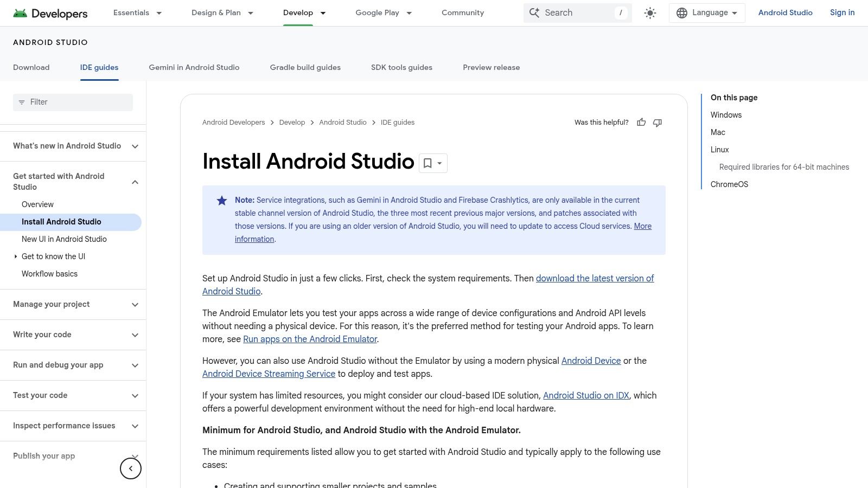Screen dimensions: 868x488
Task: Open Android Device Streaming Service link
Action: [269, 374]
